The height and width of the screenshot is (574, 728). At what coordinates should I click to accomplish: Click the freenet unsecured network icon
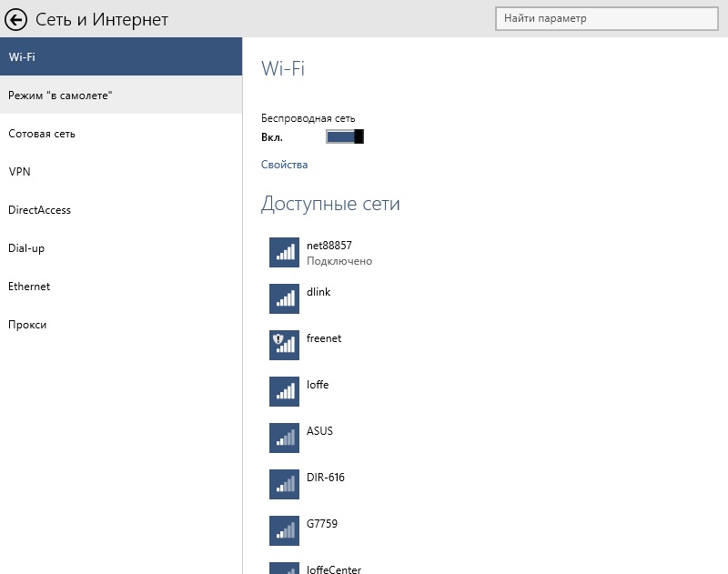284,346
